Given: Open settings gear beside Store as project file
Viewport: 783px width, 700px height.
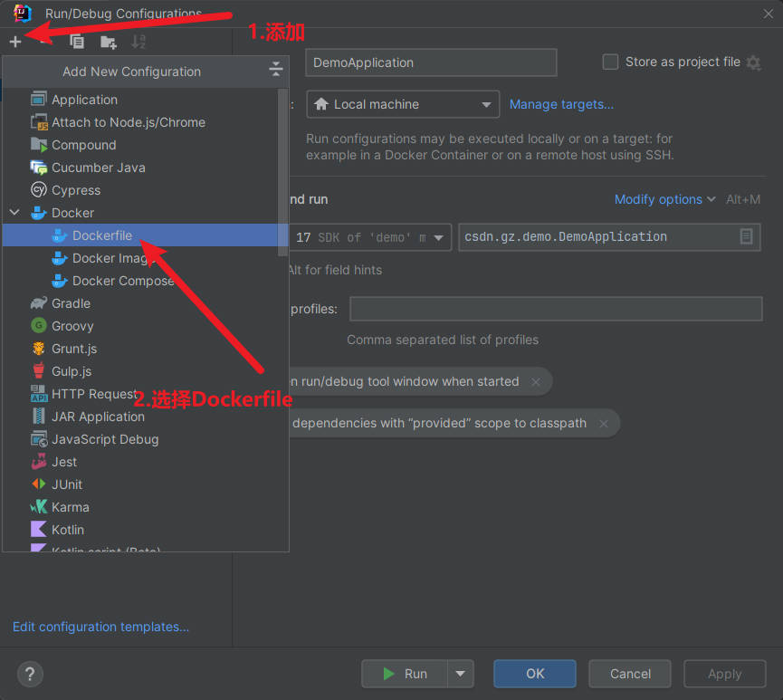Looking at the screenshot, I should click(753, 63).
